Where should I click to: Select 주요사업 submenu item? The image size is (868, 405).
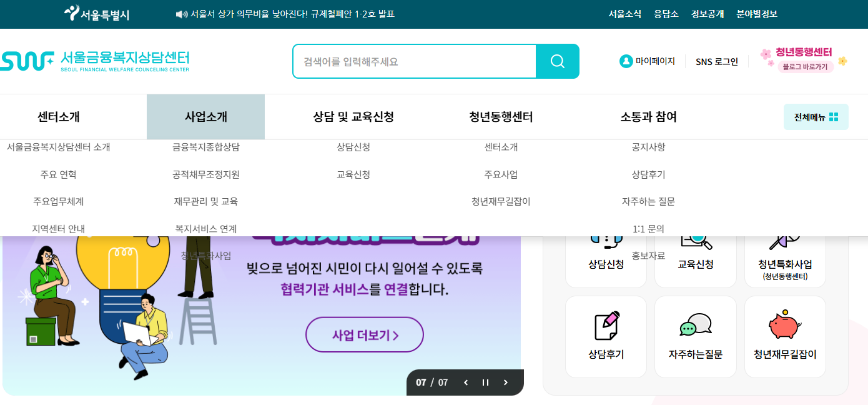coord(501,174)
